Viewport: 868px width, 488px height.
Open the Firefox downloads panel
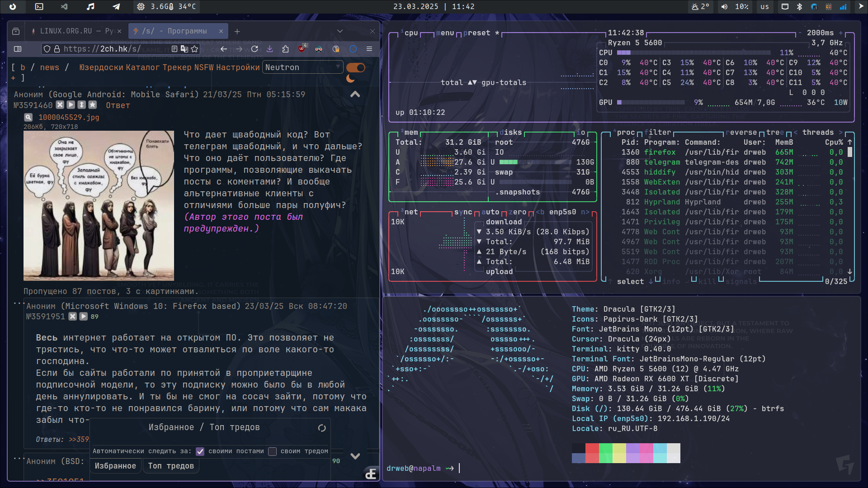270,49
